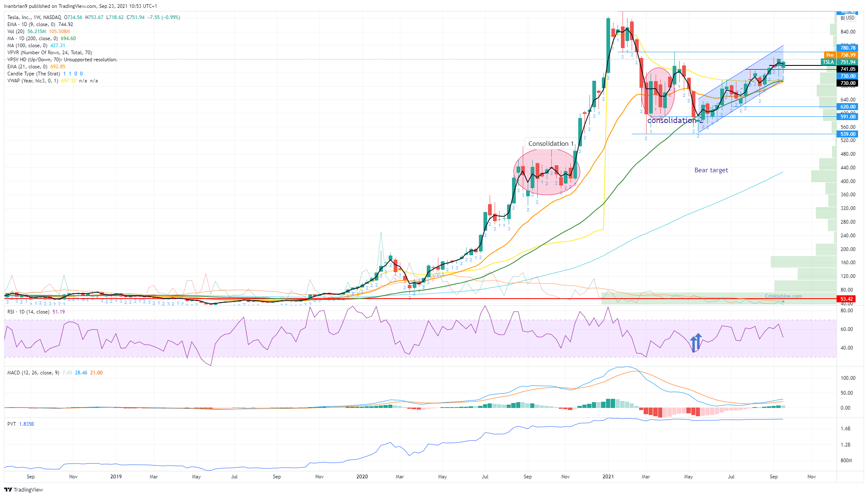The height and width of the screenshot is (497, 868).
Task: Click the TradingView logo at bottom
Action: (23, 490)
